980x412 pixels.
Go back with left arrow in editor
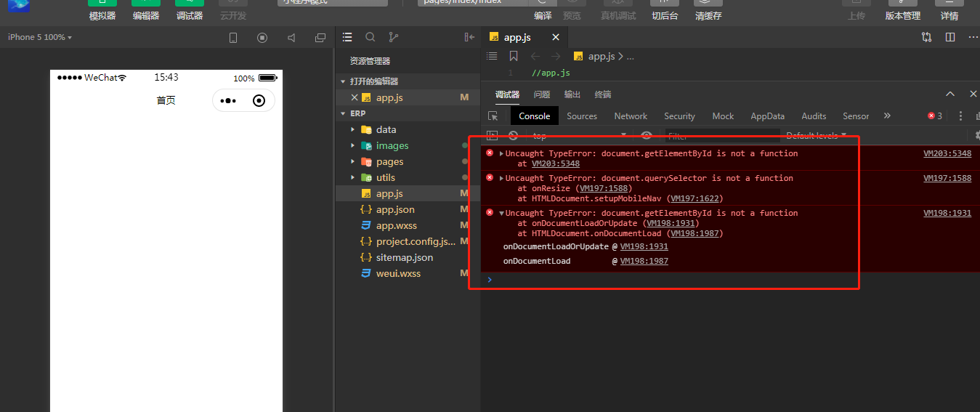click(x=535, y=56)
